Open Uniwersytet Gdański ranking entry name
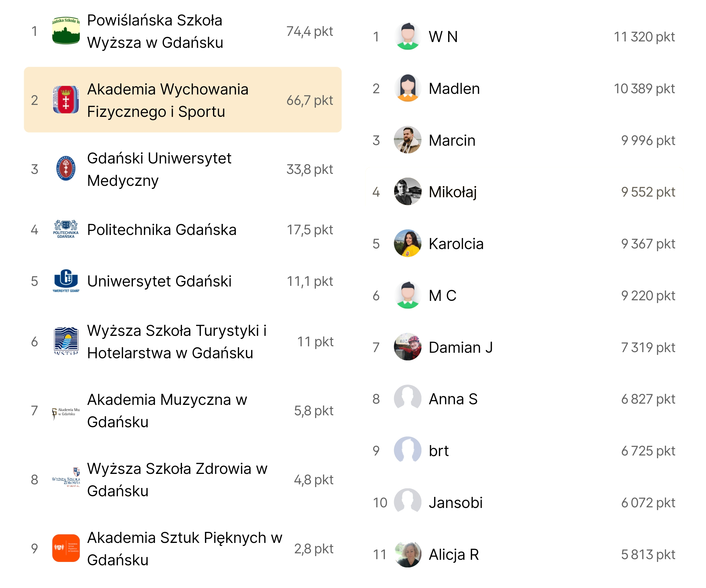This screenshot has width=706, height=588. [x=159, y=281]
